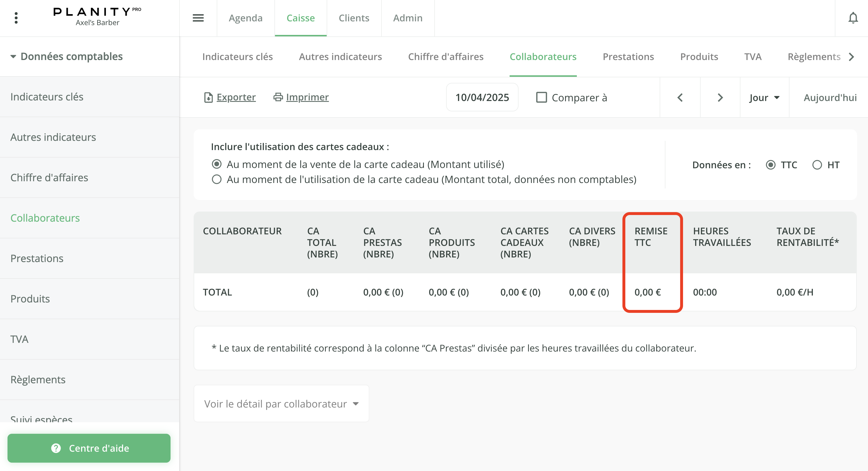Click the 10/04/2025 date field
Image resolution: width=868 pixels, height=471 pixels.
(x=482, y=97)
